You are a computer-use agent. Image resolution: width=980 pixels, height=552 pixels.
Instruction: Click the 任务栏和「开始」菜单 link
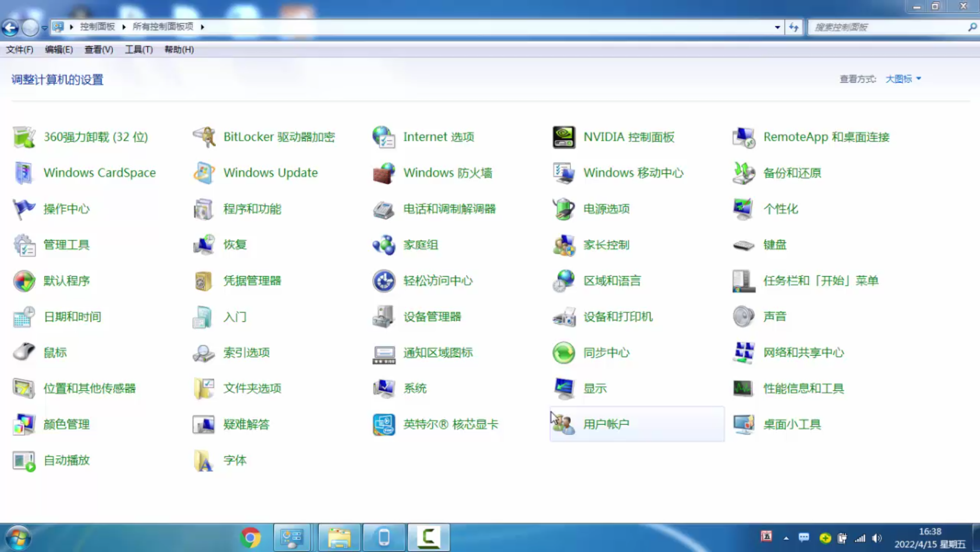click(821, 281)
